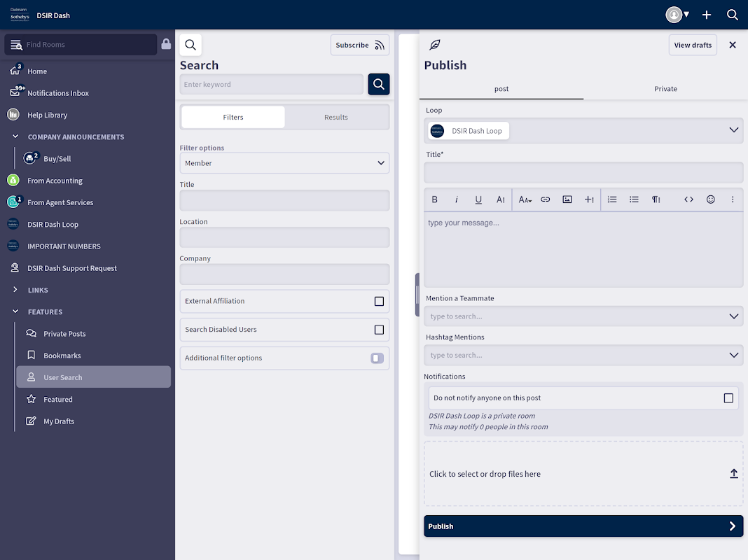Image resolution: width=748 pixels, height=560 pixels.
Task: Expand the LINKS section
Action: click(x=15, y=290)
